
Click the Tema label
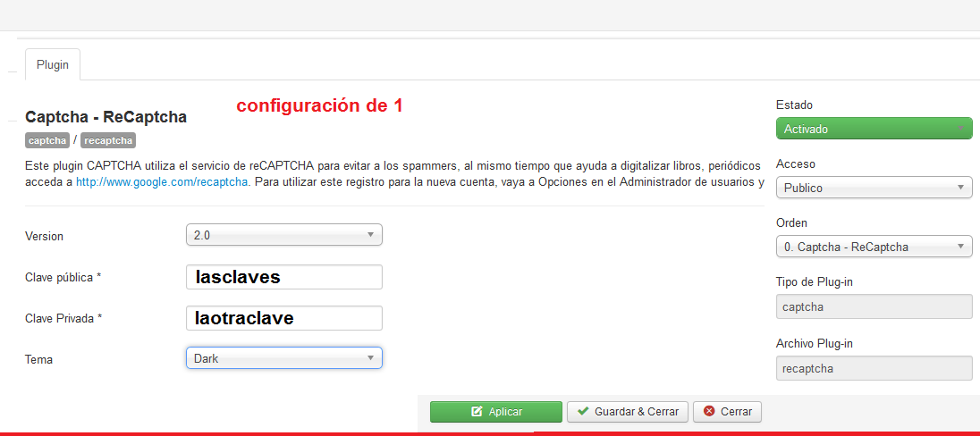(x=38, y=360)
